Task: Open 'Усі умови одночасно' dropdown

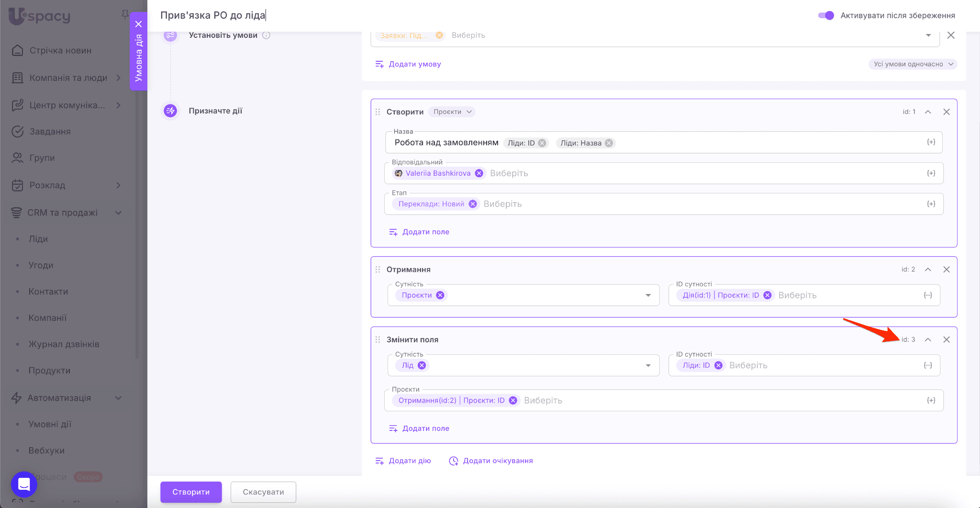Action: pyautogui.click(x=913, y=64)
